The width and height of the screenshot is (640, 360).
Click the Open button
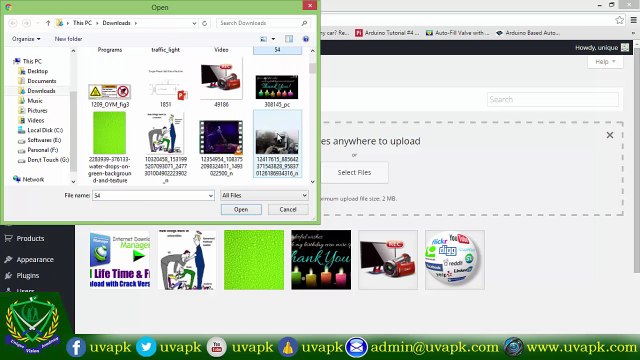[x=241, y=209]
